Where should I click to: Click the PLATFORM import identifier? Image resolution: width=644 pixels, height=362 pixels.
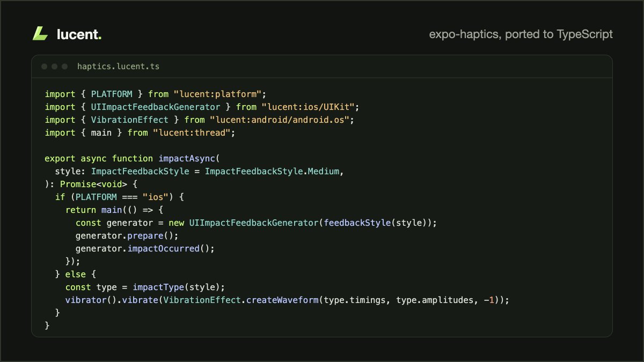112,94
